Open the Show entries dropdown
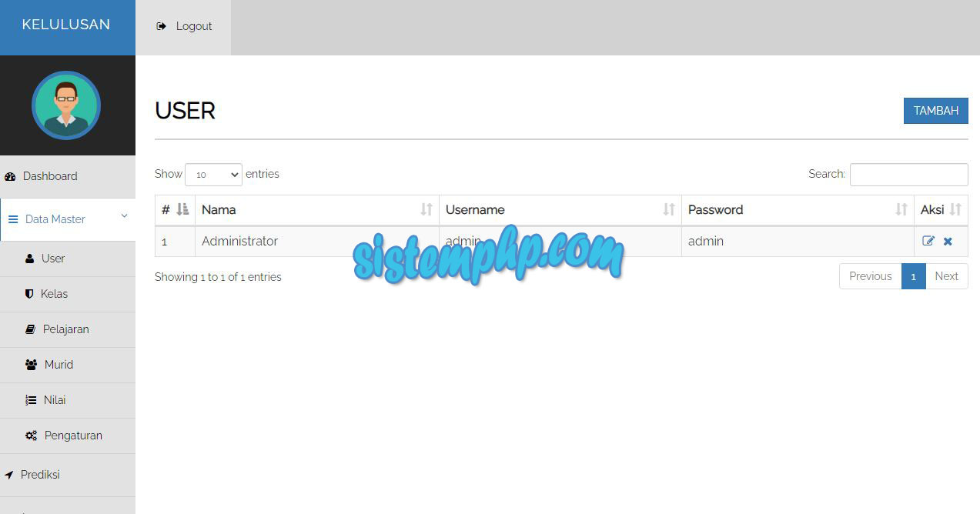The image size is (980, 514). 213,175
